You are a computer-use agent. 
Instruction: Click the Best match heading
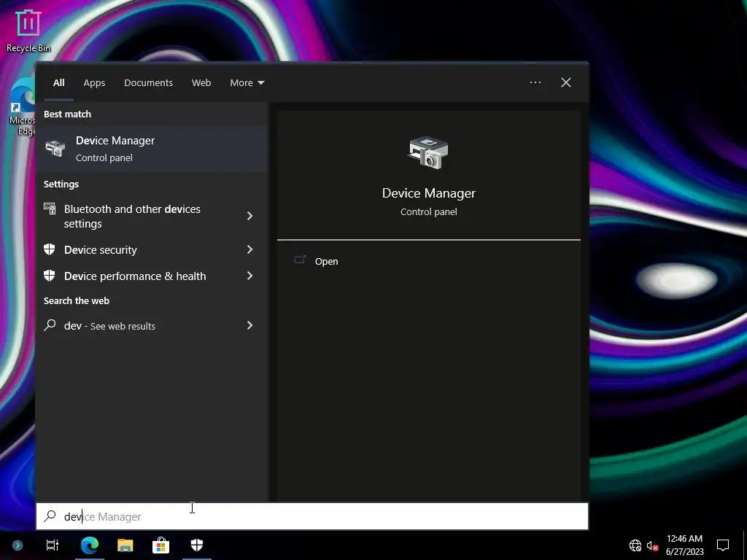pos(67,114)
